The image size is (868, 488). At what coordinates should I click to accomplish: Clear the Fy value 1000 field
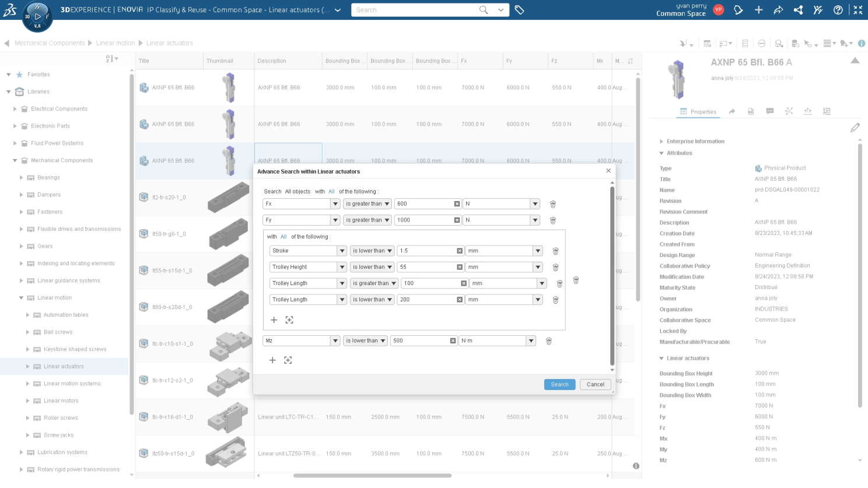(457, 220)
